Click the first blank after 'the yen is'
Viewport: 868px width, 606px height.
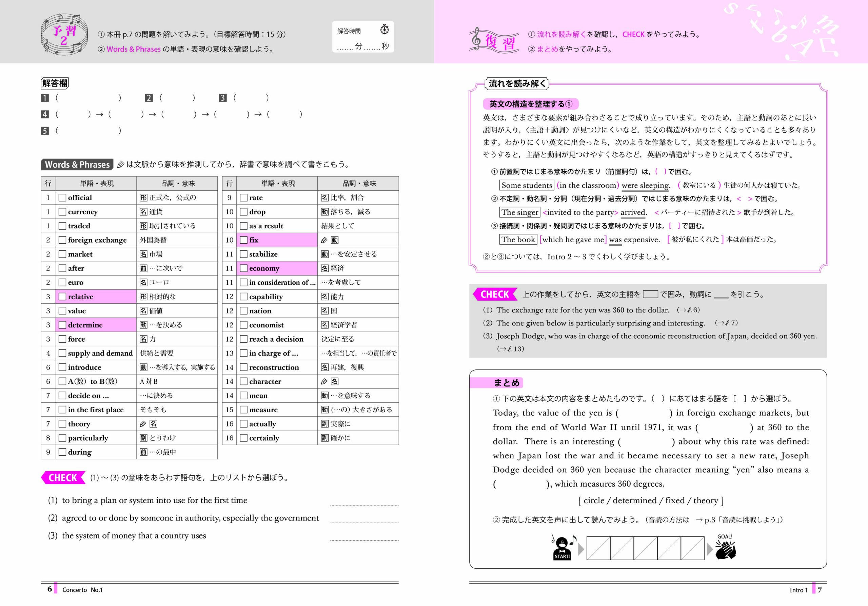644,413
